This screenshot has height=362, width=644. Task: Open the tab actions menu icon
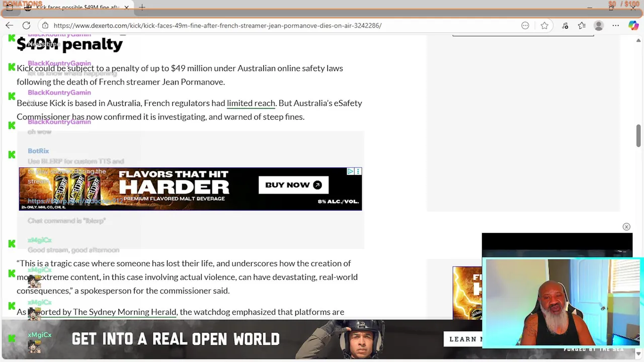pyautogui.click(x=10, y=8)
